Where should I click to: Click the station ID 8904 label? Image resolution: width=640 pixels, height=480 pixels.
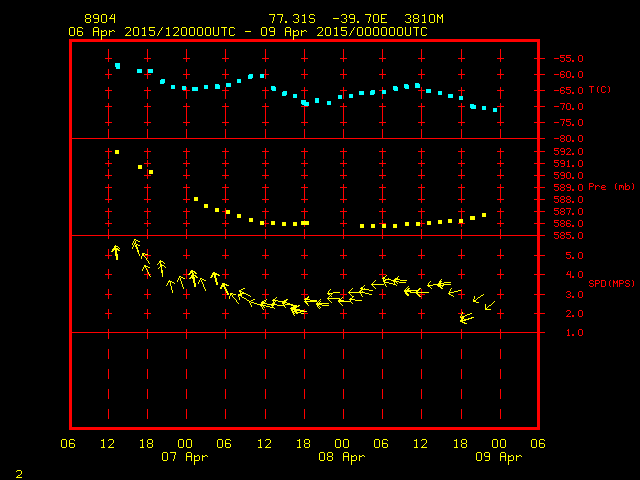pyautogui.click(x=100, y=19)
